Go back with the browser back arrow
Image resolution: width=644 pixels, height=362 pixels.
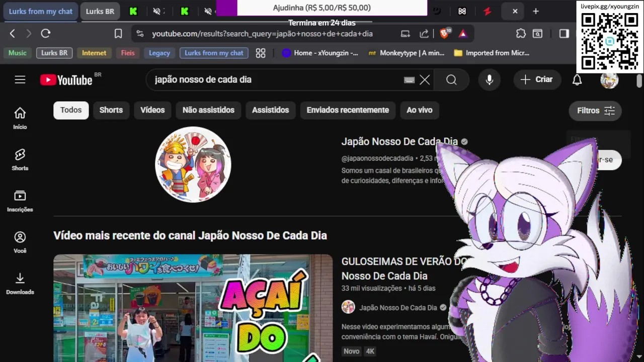(13, 33)
